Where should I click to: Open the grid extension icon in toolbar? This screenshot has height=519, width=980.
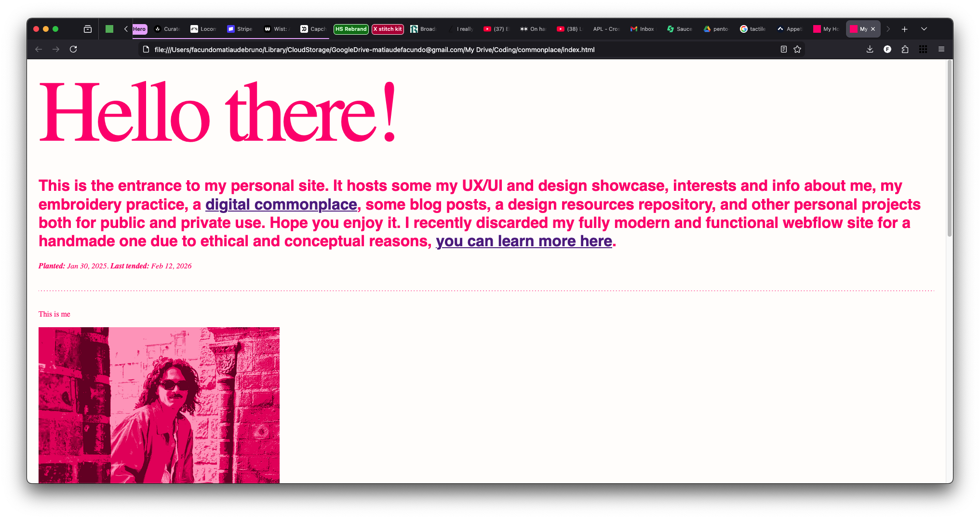(923, 49)
